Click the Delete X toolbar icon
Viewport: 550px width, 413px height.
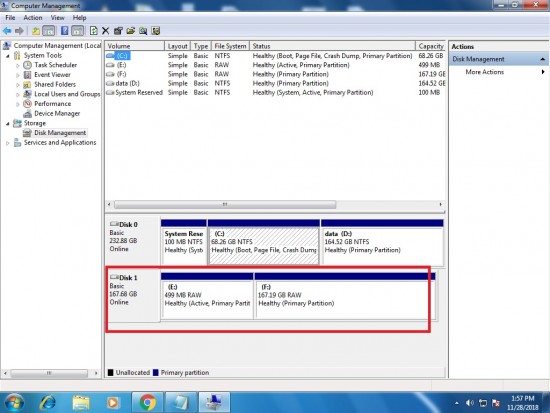click(x=105, y=31)
